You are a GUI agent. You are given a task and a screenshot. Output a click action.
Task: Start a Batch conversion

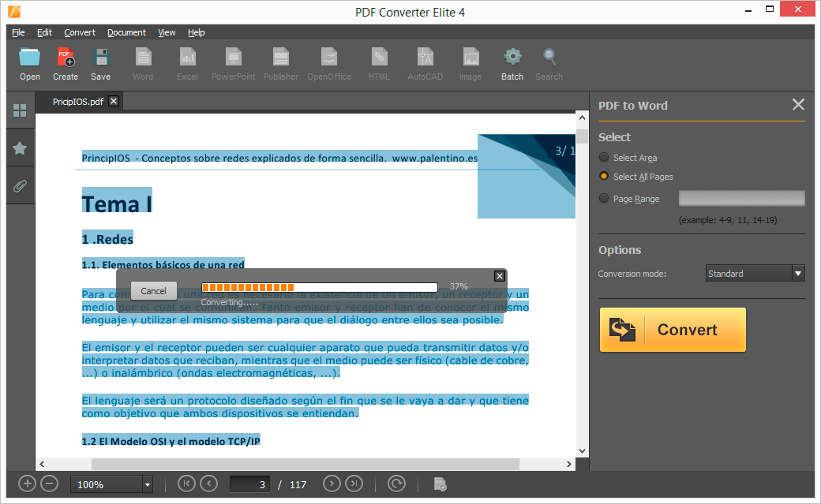(512, 63)
